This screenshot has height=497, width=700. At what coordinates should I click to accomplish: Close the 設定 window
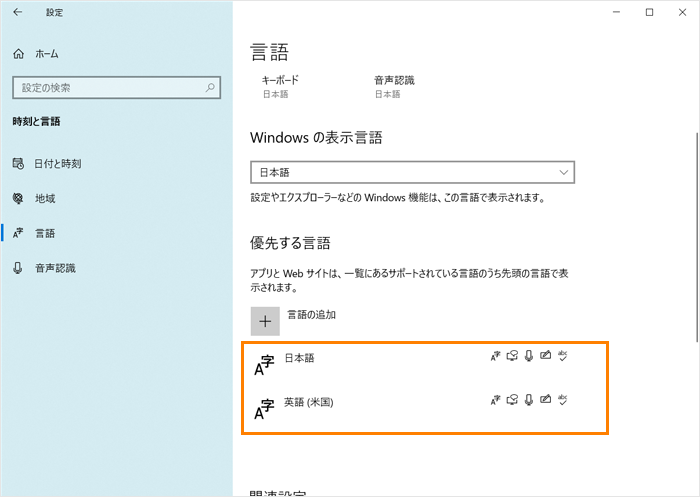click(x=683, y=12)
